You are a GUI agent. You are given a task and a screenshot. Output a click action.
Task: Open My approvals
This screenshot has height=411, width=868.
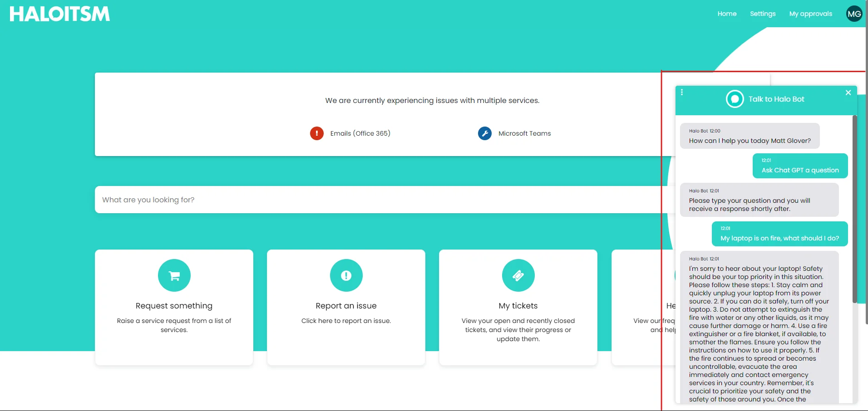811,14
